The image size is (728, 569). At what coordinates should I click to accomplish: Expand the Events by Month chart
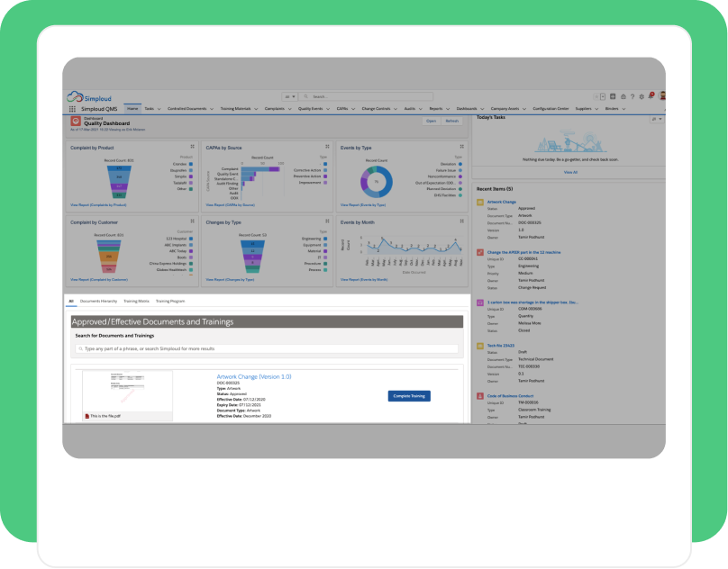(x=461, y=221)
